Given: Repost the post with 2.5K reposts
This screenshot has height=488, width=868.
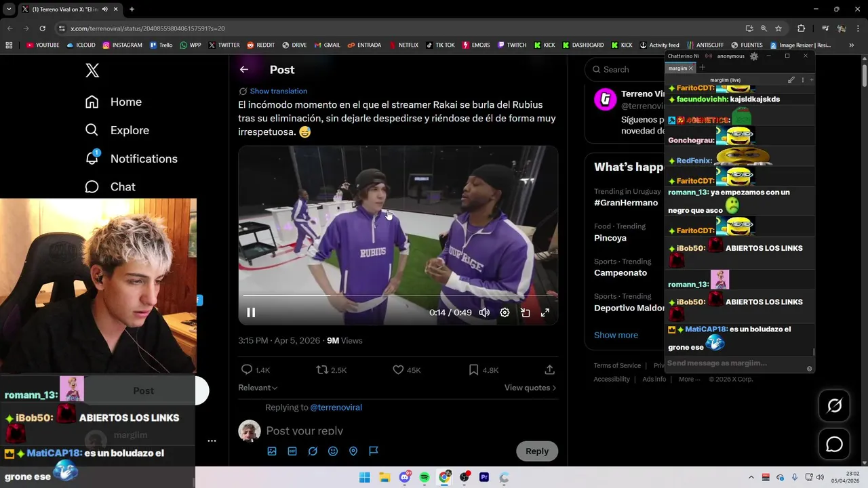Looking at the screenshot, I should point(323,369).
